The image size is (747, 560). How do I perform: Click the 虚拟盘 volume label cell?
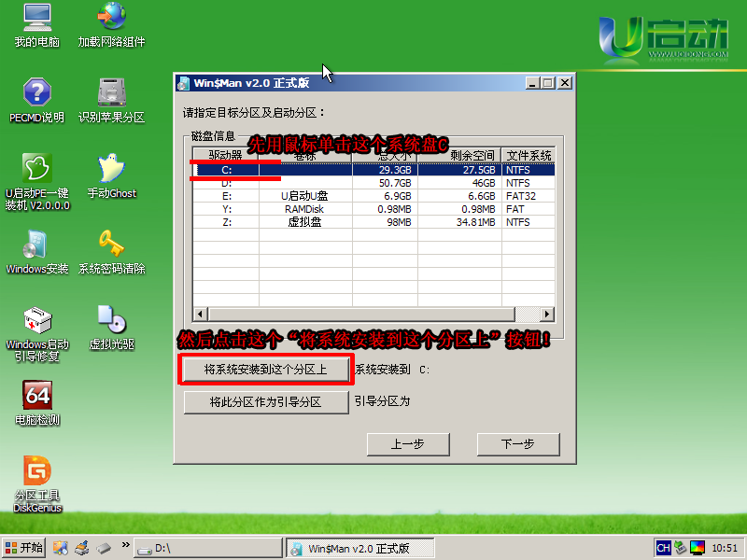pyautogui.click(x=305, y=222)
